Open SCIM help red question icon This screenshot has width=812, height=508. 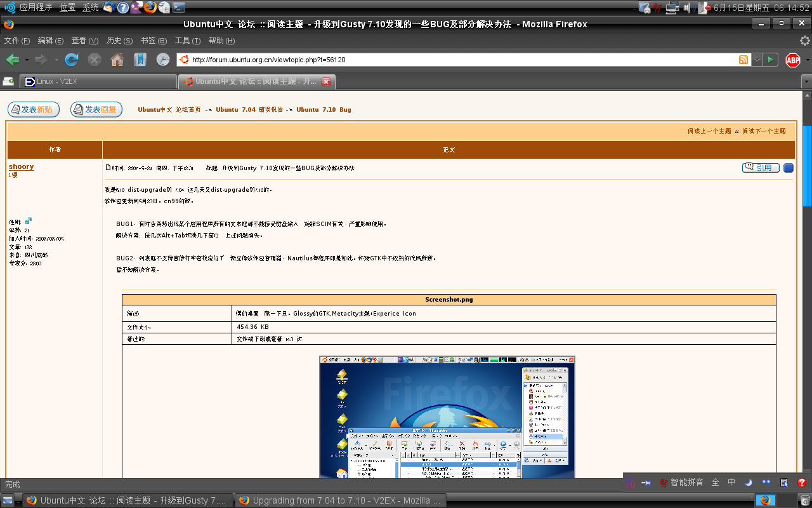tap(802, 483)
